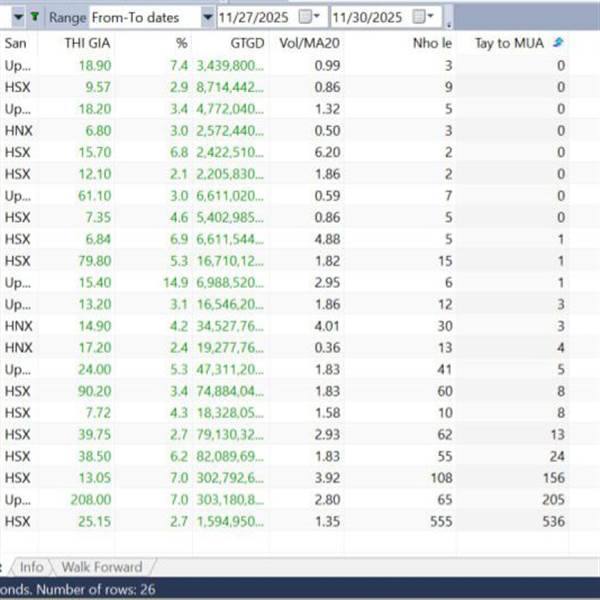Select the price cell 6.80
The height and width of the screenshot is (600, 600).
coord(98,131)
